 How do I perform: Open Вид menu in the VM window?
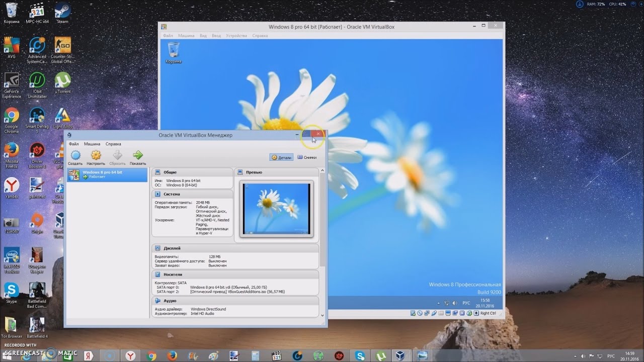tap(203, 36)
